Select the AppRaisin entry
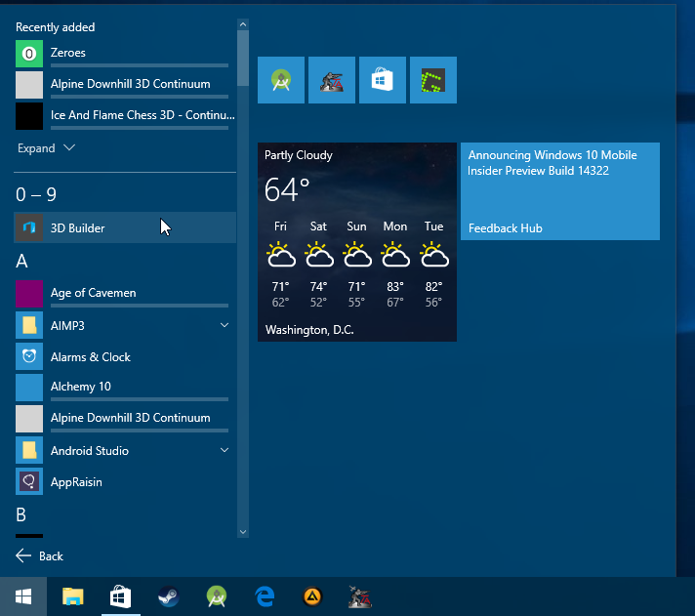695x616 pixels. point(126,481)
